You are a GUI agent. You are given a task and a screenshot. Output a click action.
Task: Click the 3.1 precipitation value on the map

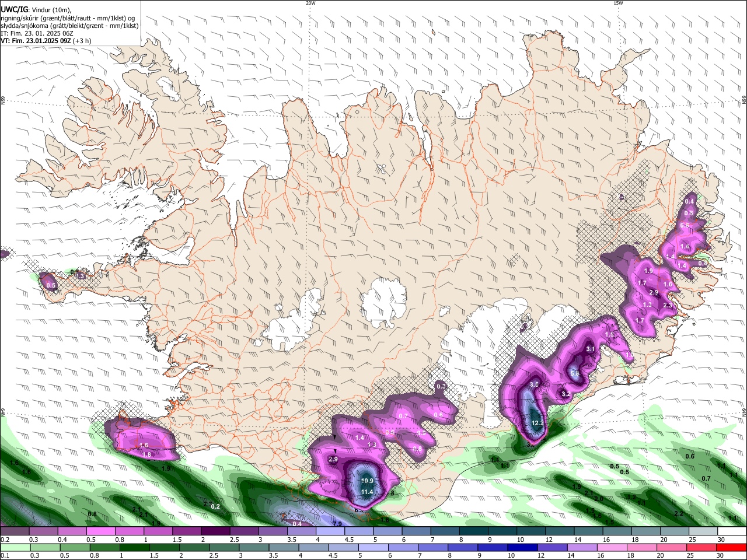pyautogui.click(x=590, y=349)
